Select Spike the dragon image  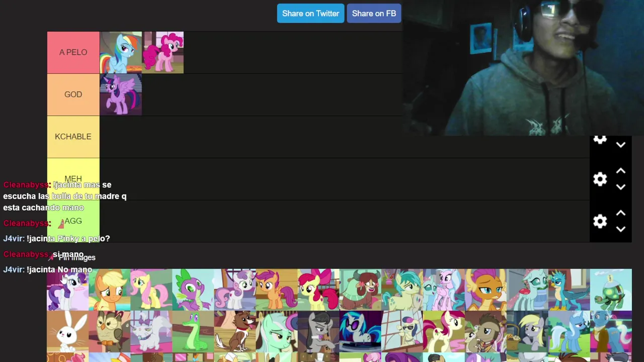point(193,290)
